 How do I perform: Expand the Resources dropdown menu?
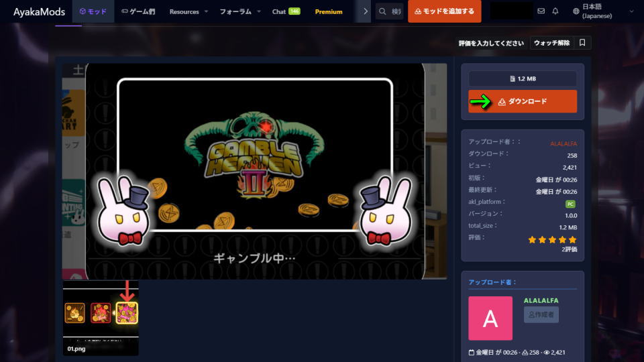click(x=189, y=11)
